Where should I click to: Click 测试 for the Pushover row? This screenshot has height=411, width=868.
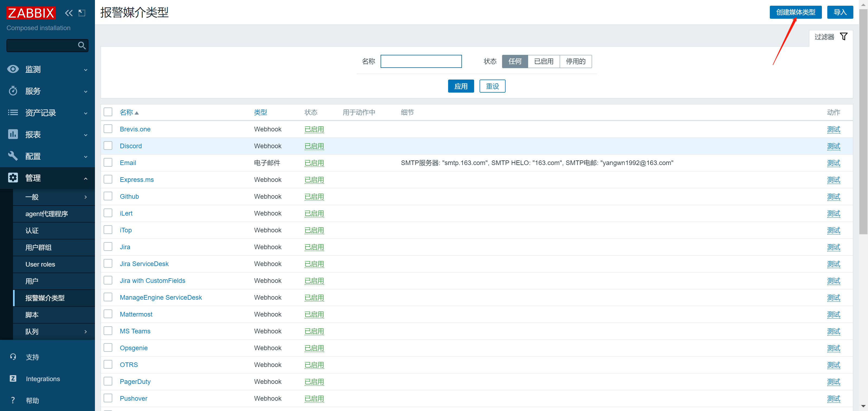pos(833,399)
